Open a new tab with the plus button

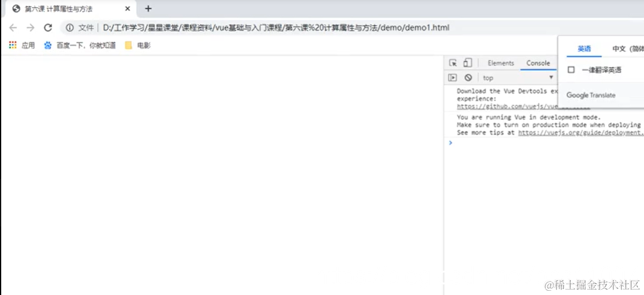(148, 8)
